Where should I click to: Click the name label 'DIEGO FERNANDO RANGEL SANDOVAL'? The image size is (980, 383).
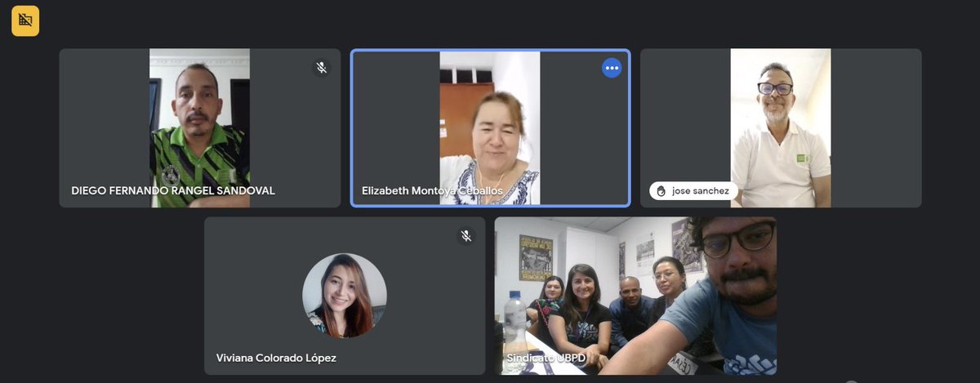point(173,190)
